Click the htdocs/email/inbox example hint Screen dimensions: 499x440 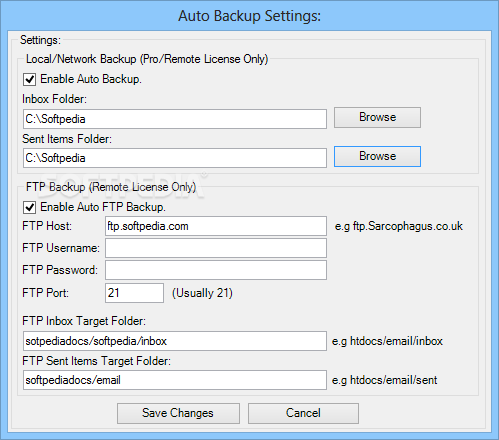pos(387,341)
